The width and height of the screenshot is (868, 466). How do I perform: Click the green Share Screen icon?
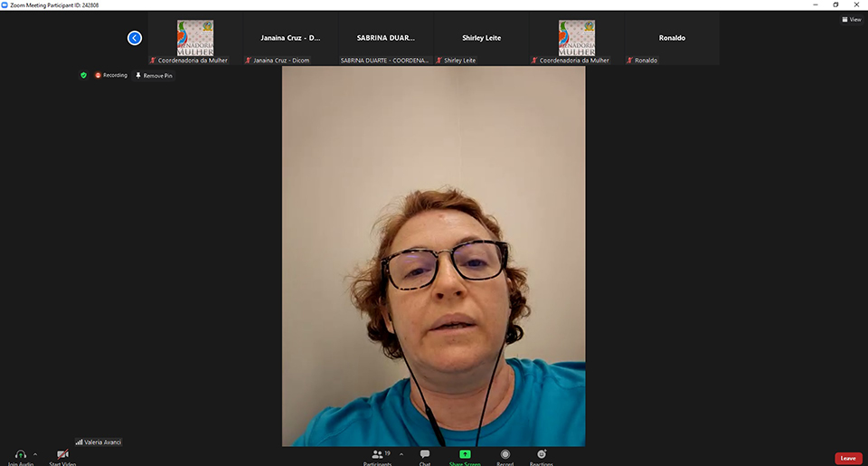click(465, 454)
